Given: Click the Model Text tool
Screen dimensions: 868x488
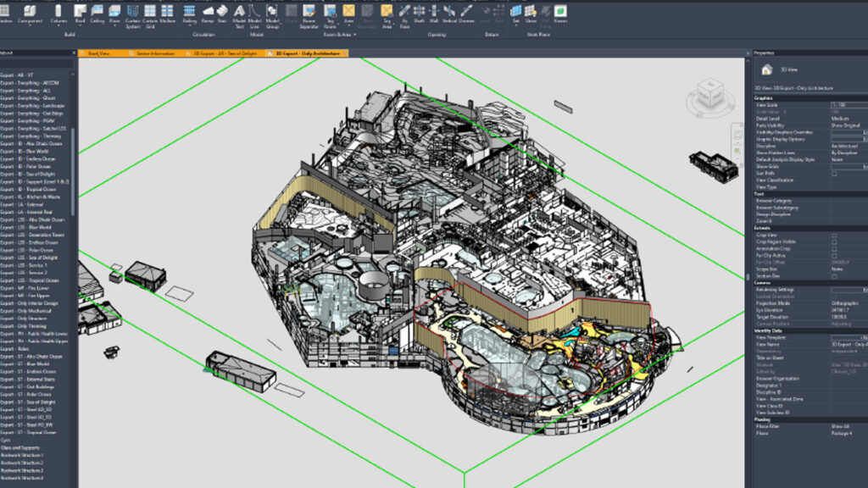Looking at the screenshot, I should [240, 13].
